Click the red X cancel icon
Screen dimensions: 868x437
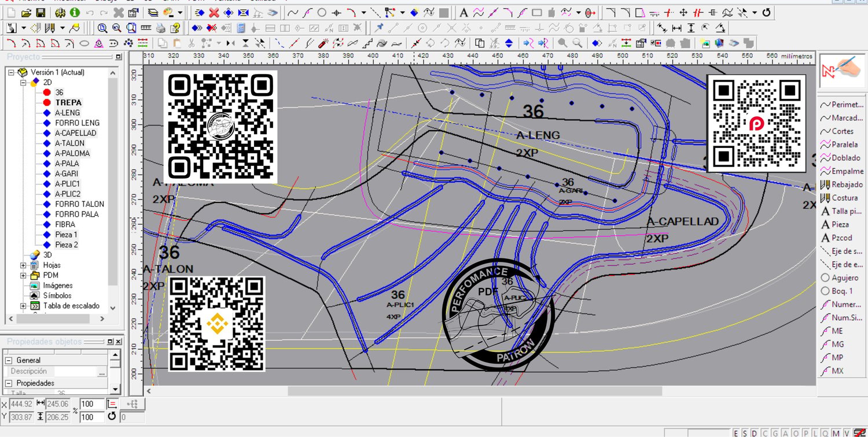(x=214, y=13)
